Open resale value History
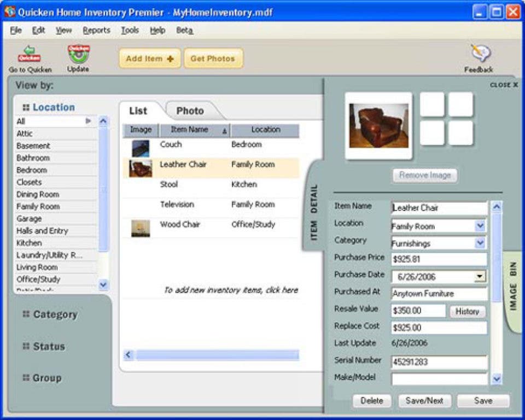This screenshot has height=420, width=525. [x=466, y=312]
